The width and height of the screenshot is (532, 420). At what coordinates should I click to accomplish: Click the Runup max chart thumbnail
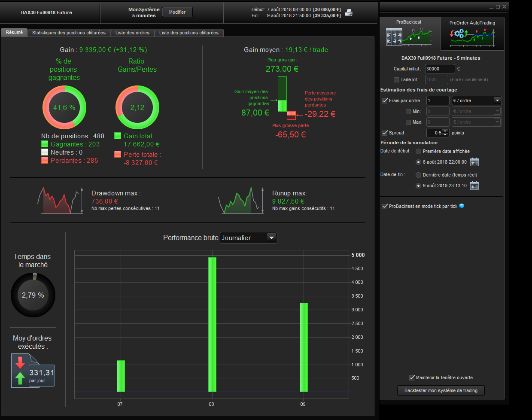pyautogui.click(x=241, y=200)
